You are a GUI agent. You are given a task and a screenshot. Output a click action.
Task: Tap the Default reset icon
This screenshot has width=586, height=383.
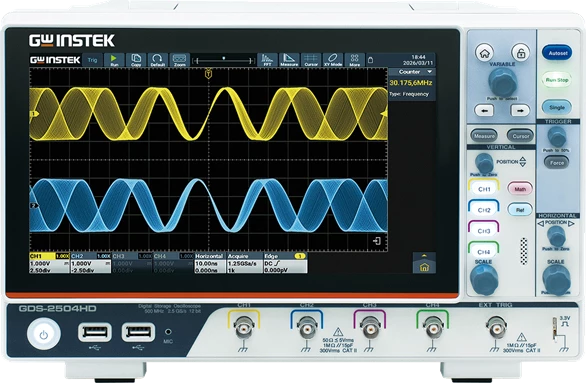click(x=158, y=60)
